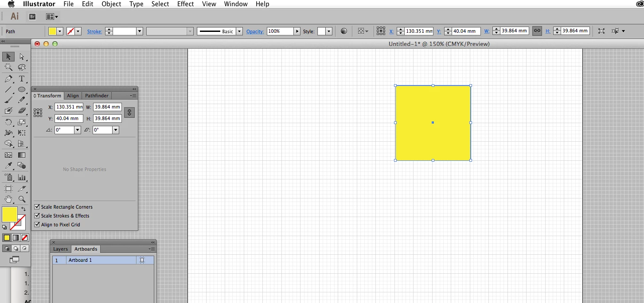Select the Eyedropper tool
Viewport: 644px width, 303px height.
[x=8, y=166]
